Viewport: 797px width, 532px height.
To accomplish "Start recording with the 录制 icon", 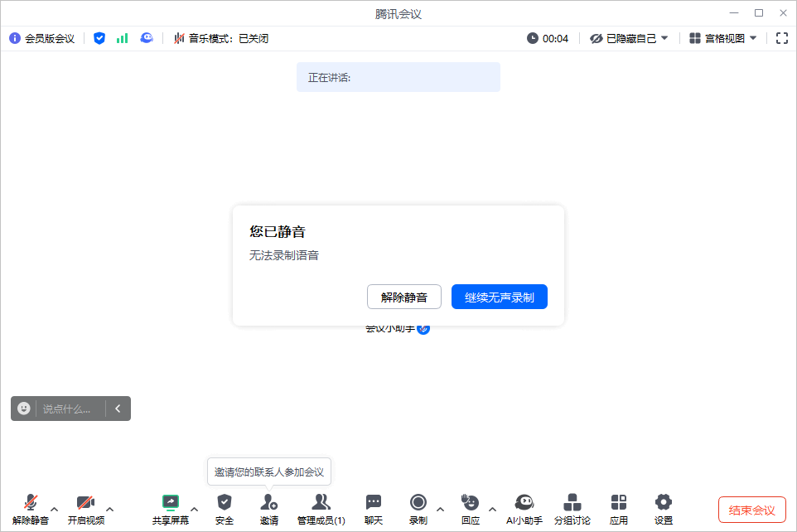I will tap(419, 509).
